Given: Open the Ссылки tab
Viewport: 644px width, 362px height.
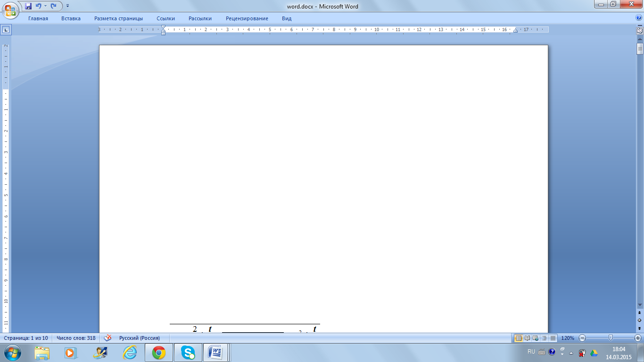Looking at the screenshot, I should [x=165, y=18].
